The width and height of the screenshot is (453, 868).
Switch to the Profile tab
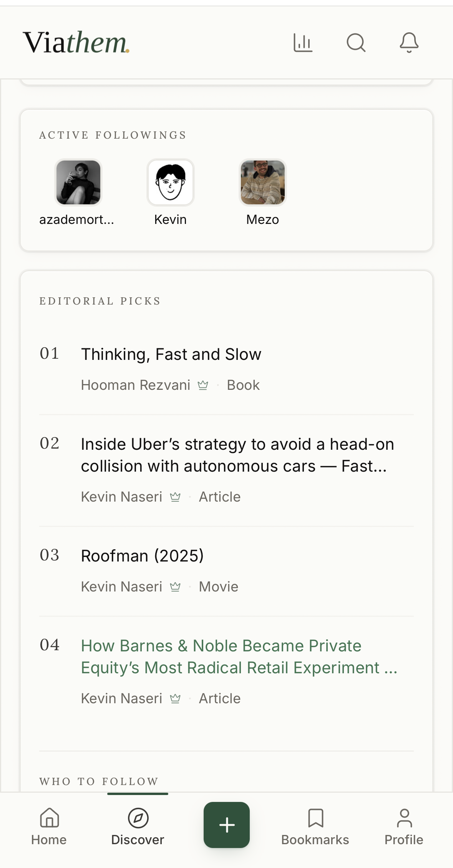[x=404, y=826]
